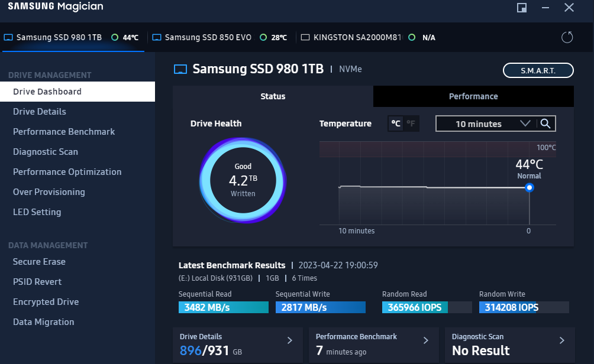Click the temperature graph search magnifier icon

[x=545, y=123]
